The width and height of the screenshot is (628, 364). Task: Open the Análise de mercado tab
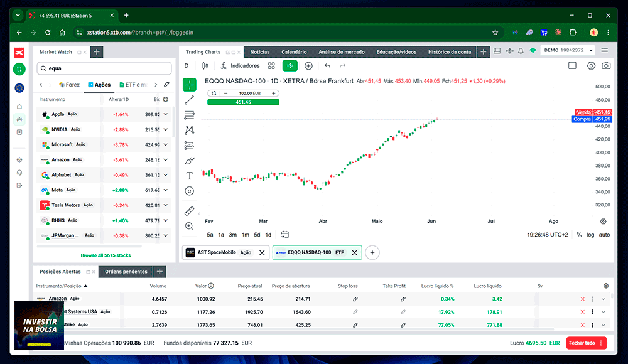coord(342,52)
